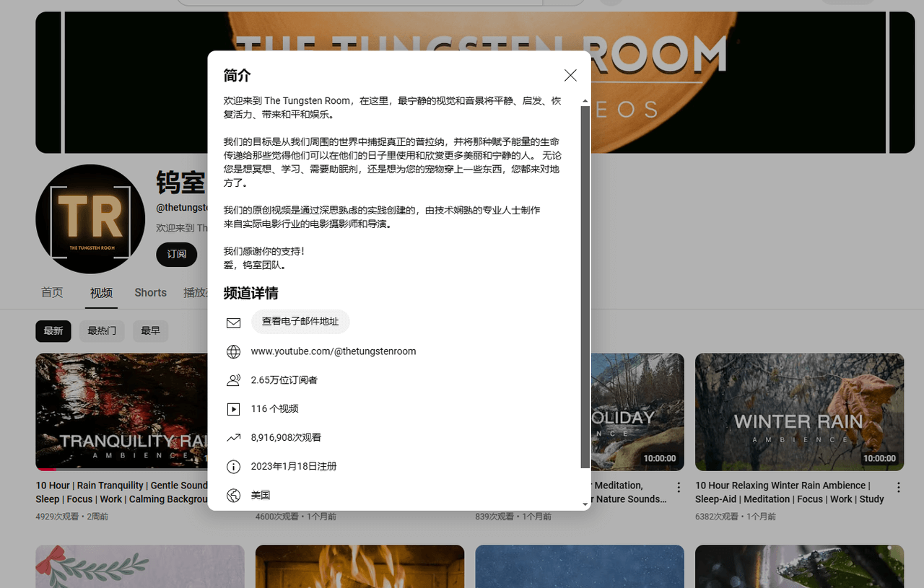Image resolution: width=924 pixels, height=588 pixels.
Task: Click the 美国 country text
Action: (261, 496)
